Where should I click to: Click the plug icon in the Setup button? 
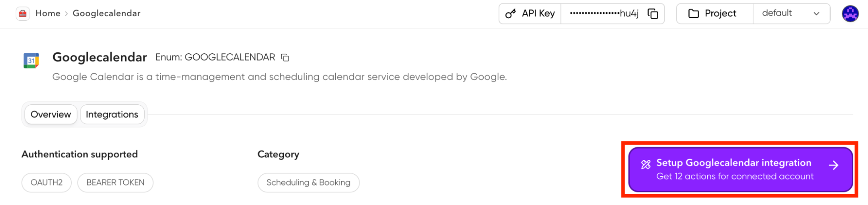tap(646, 164)
